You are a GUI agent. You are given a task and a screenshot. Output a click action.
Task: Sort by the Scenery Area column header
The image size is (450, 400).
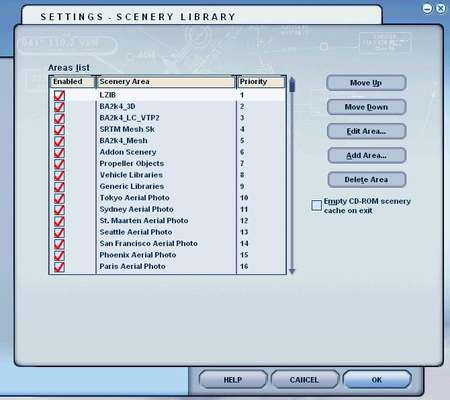pos(166,82)
